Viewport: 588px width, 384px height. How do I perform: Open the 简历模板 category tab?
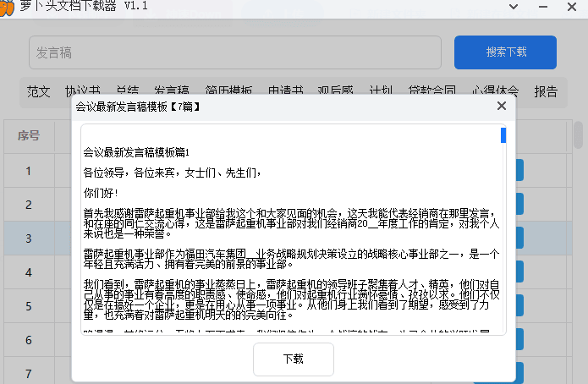[228, 91]
